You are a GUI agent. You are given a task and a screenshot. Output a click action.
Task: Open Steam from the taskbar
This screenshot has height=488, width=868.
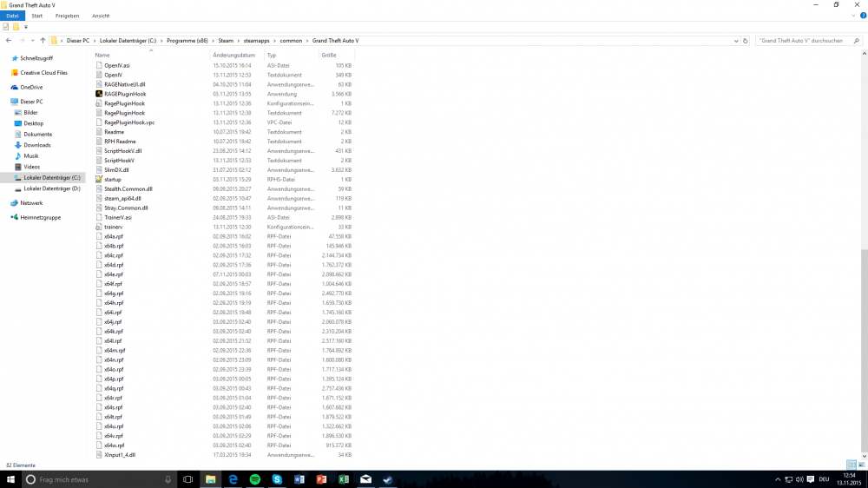(387, 479)
